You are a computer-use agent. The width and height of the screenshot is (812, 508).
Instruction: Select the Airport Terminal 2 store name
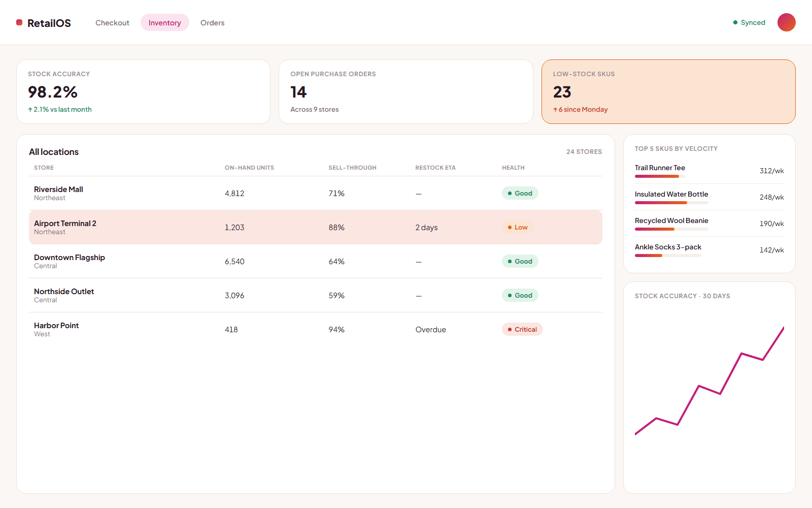pyautogui.click(x=65, y=223)
